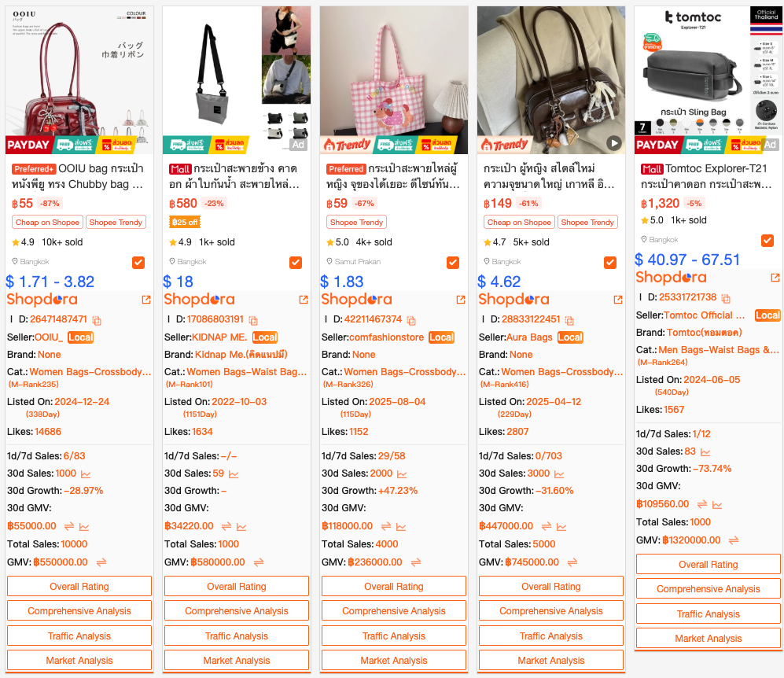Open the red OOIU bag product image

[x=79, y=80]
